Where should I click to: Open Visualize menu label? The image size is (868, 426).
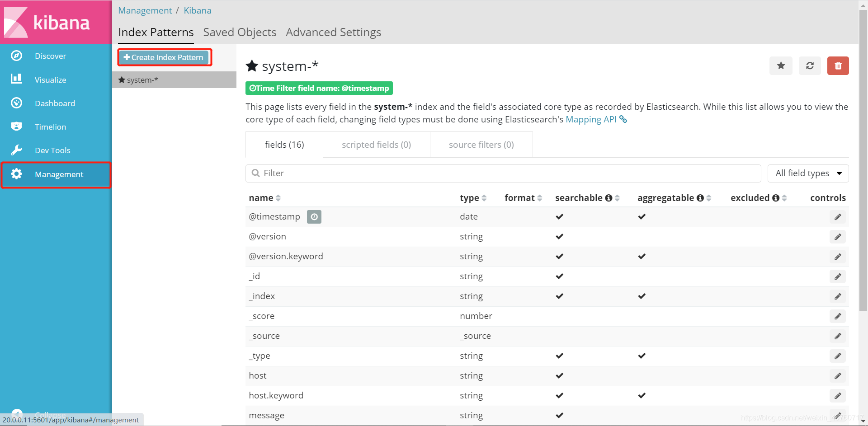[x=50, y=80]
